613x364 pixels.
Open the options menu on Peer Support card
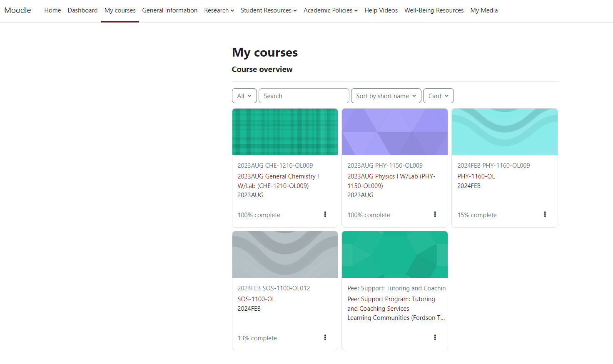point(435,337)
